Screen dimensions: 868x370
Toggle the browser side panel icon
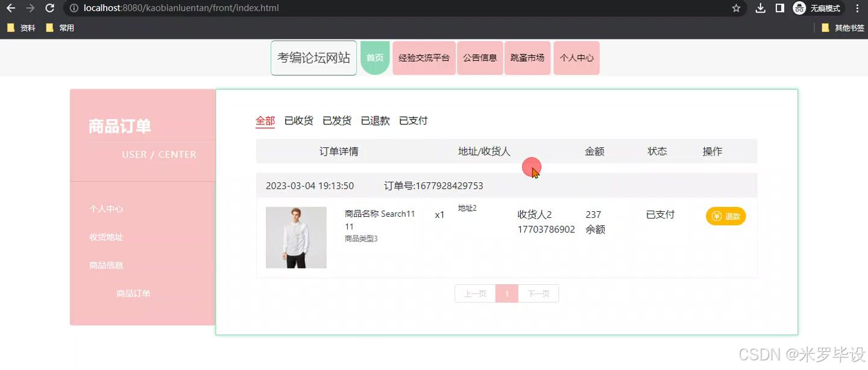(x=779, y=8)
